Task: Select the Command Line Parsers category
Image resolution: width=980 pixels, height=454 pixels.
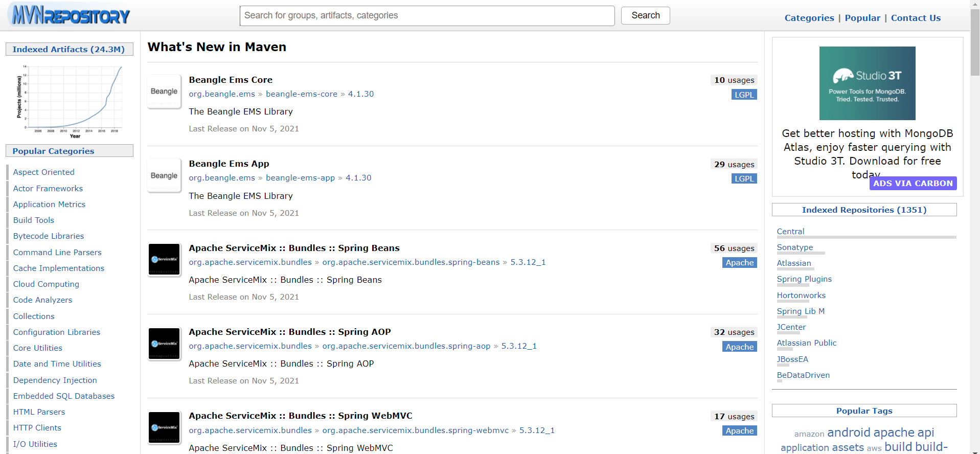Action: (x=57, y=252)
